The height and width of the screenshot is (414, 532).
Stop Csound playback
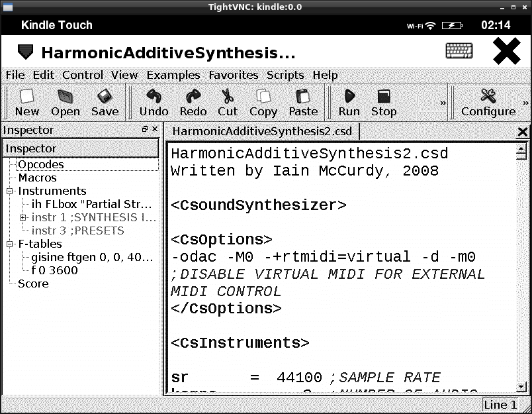[x=383, y=102]
